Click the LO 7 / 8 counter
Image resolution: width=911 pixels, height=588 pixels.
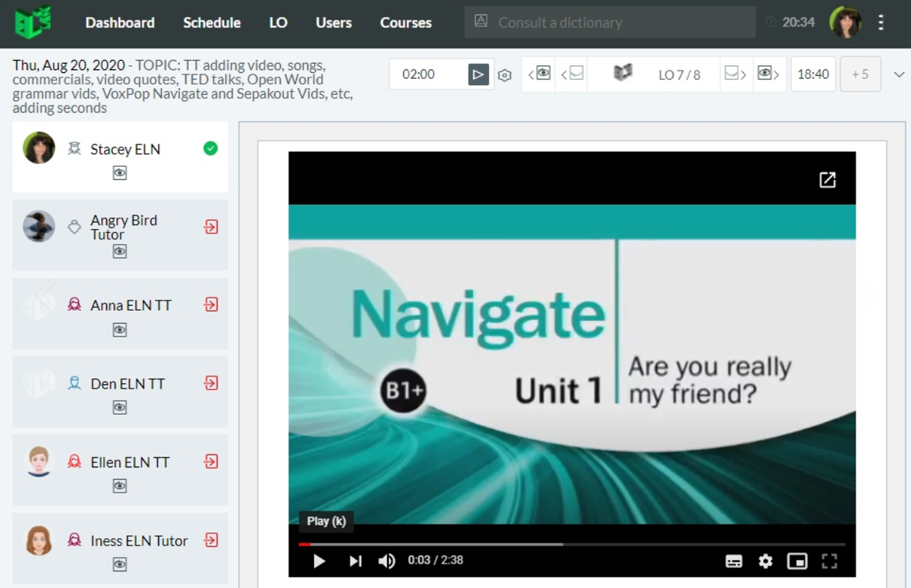679,75
